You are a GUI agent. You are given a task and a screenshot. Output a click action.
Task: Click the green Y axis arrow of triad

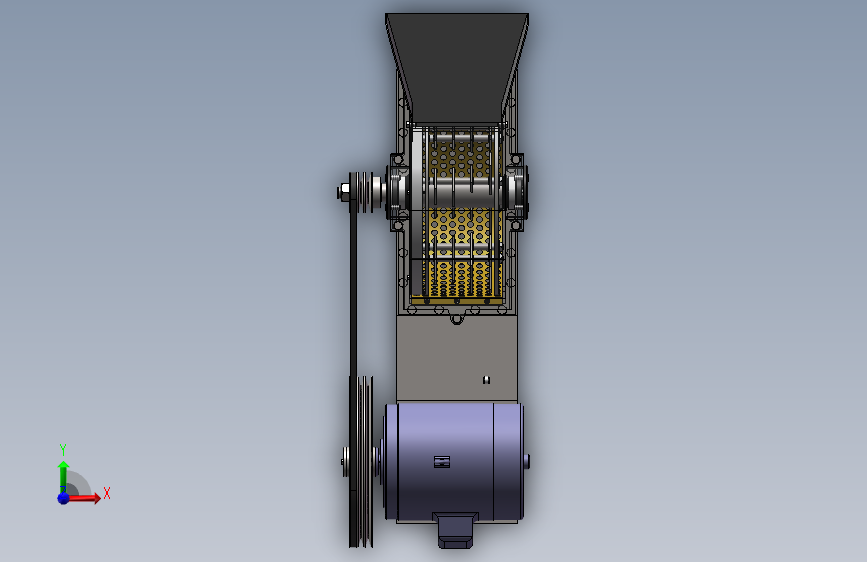(x=64, y=477)
